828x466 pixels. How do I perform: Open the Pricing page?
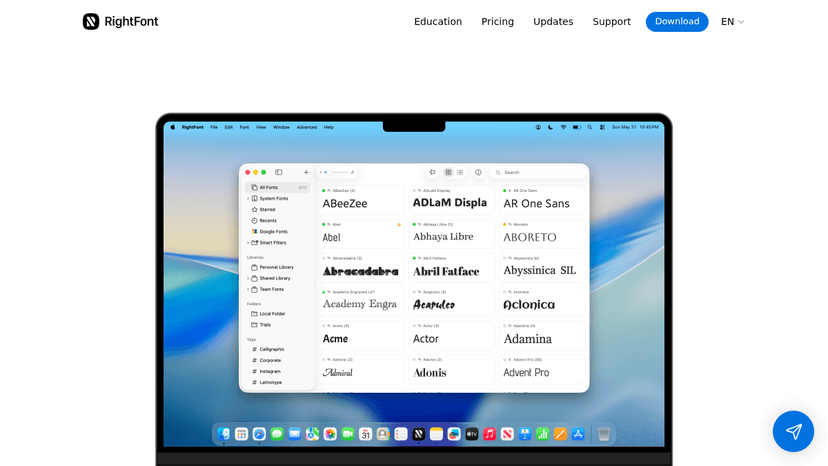coord(497,22)
